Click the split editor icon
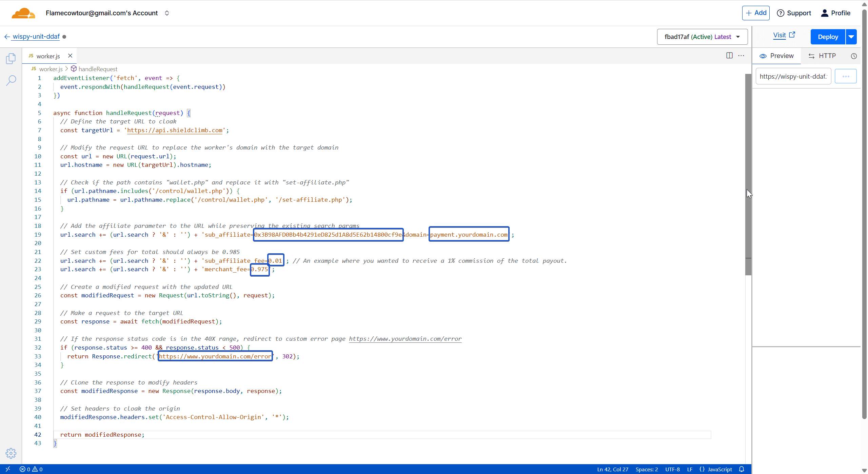 click(729, 56)
